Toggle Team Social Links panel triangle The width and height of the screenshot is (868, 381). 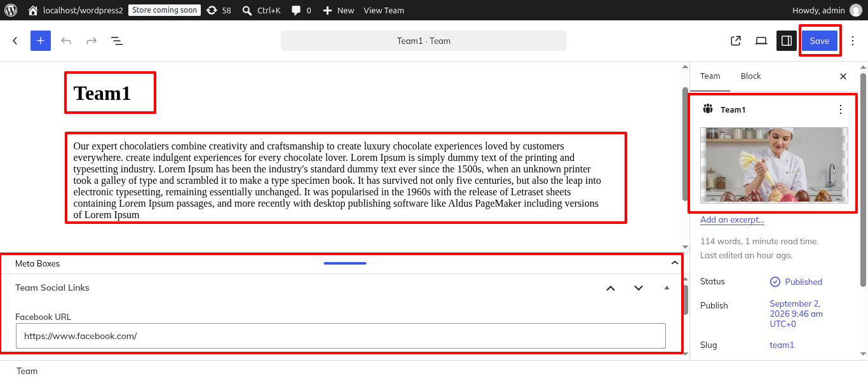point(667,288)
